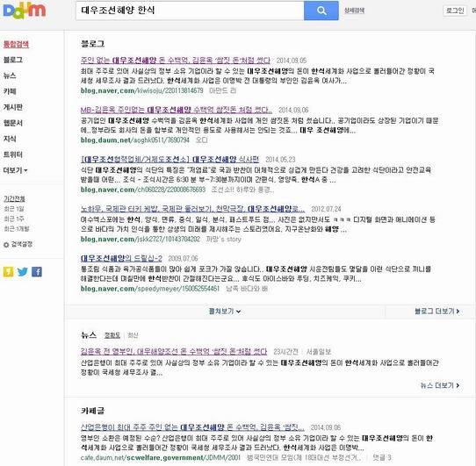Open 검색설정 gear settings
This screenshot has width=476, height=466.
pyautogui.click(x=18, y=244)
